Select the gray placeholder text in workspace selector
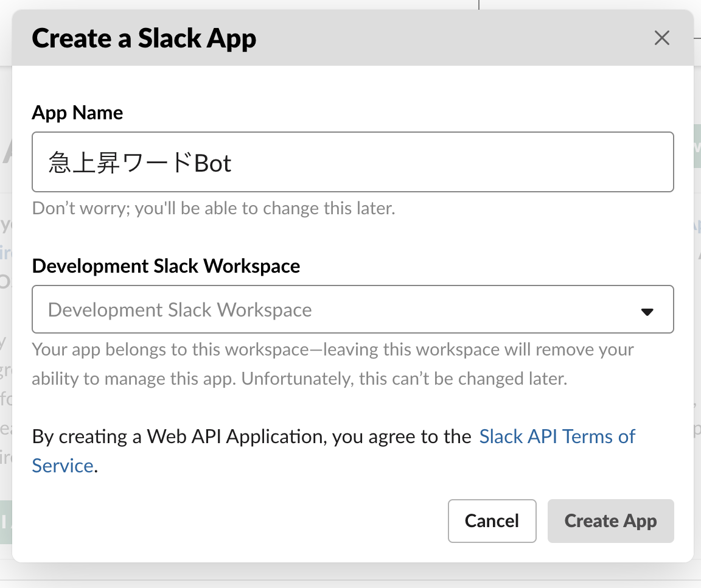This screenshot has width=701, height=588. 180,310
